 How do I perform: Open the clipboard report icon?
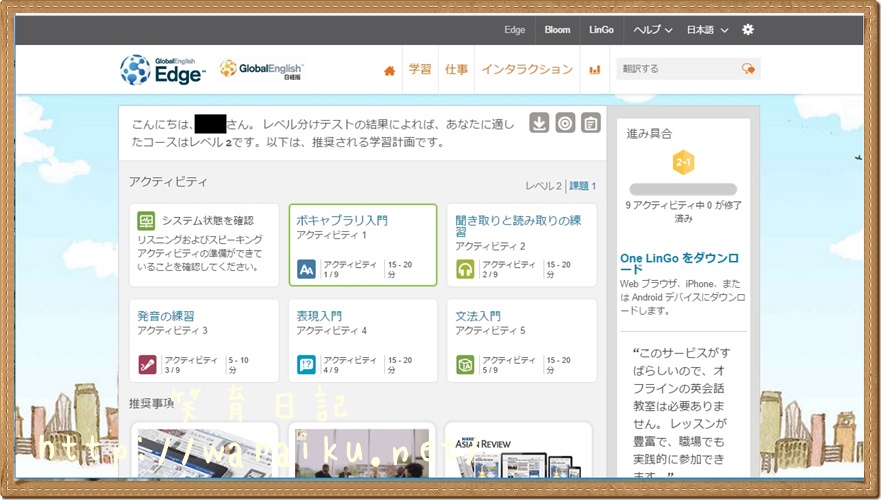(591, 123)
